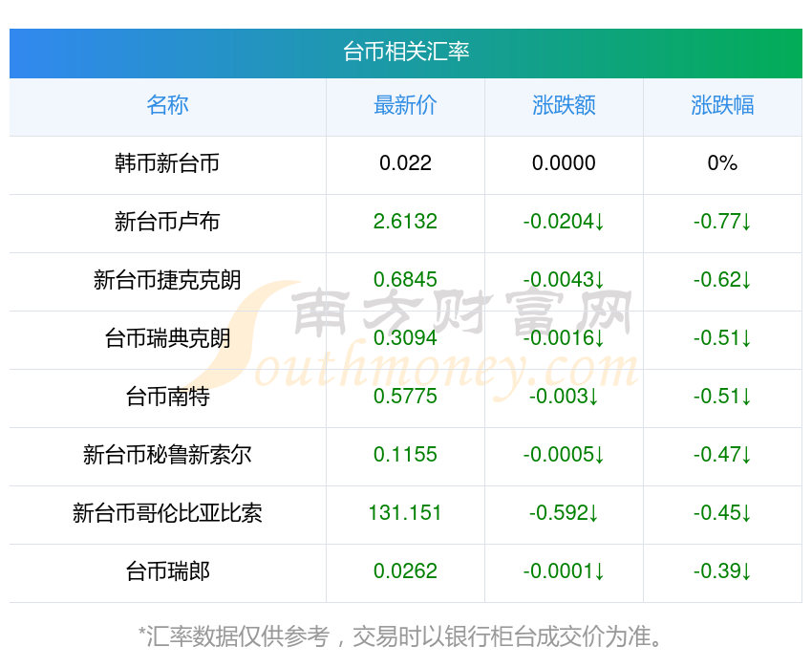Click the 韩币新台币 row name
812x667 pixels.
167,163
